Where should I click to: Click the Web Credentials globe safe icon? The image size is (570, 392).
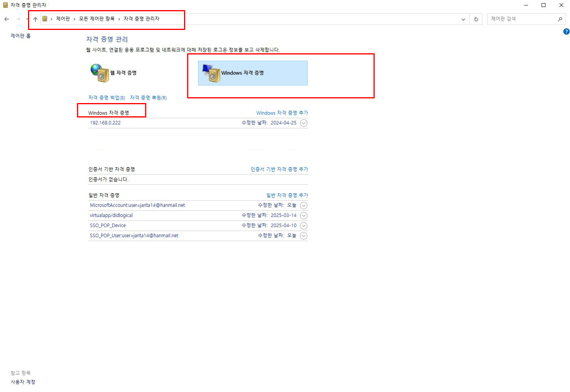(100, 73)
